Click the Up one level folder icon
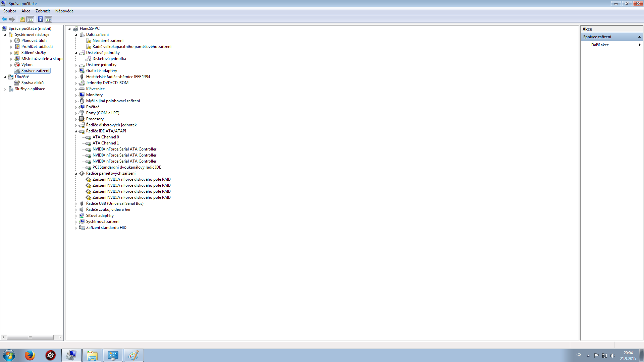Screen dimensions: 644x362 coord(22,19)
